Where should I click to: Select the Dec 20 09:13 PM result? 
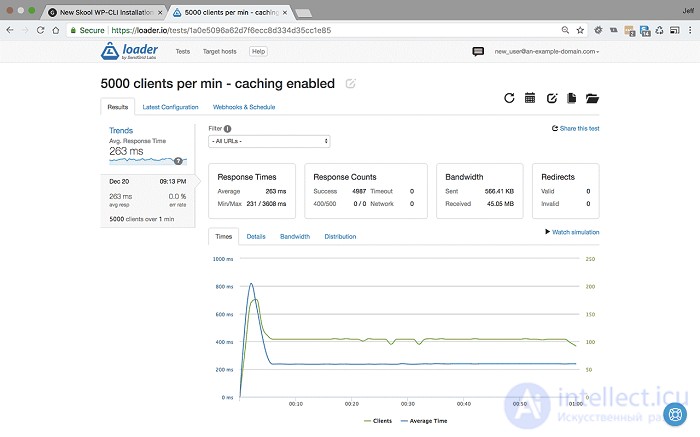148,200
